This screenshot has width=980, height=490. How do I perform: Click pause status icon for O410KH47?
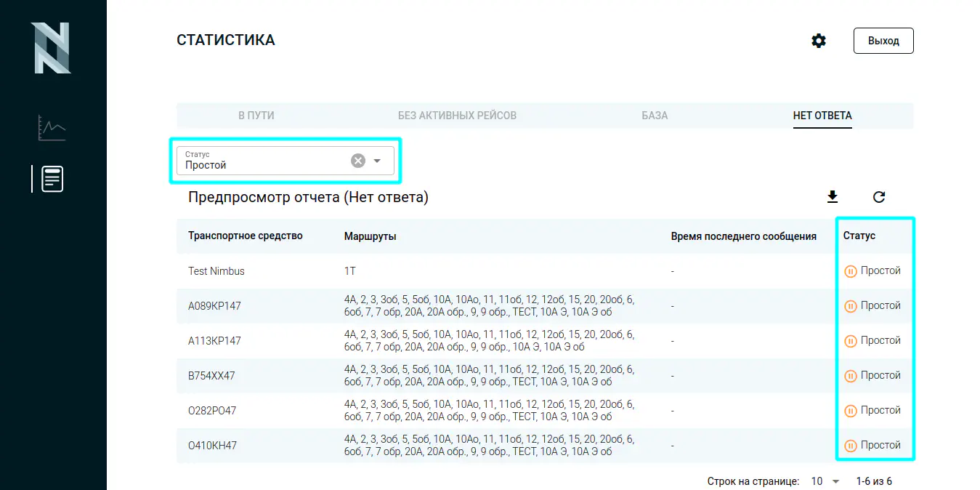(850, 446)
